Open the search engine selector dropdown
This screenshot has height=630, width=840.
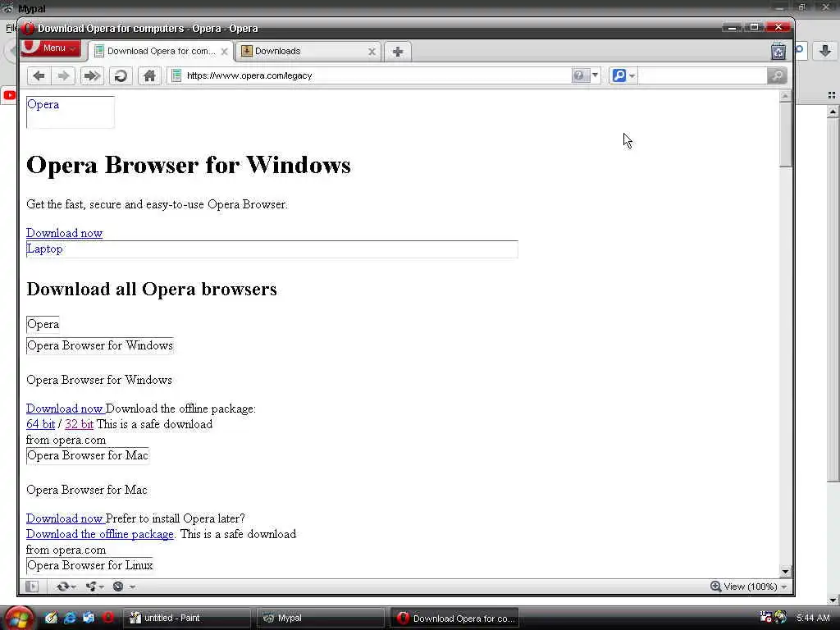623,75
